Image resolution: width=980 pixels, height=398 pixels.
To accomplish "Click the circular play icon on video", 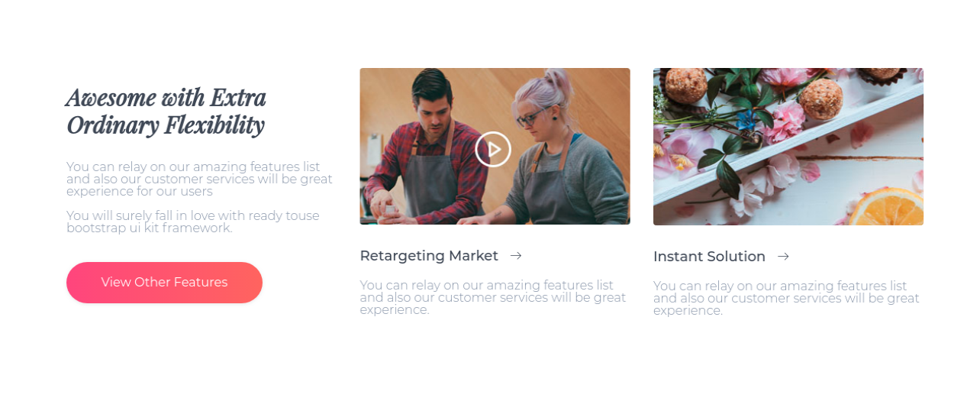I will pos(493,149).
